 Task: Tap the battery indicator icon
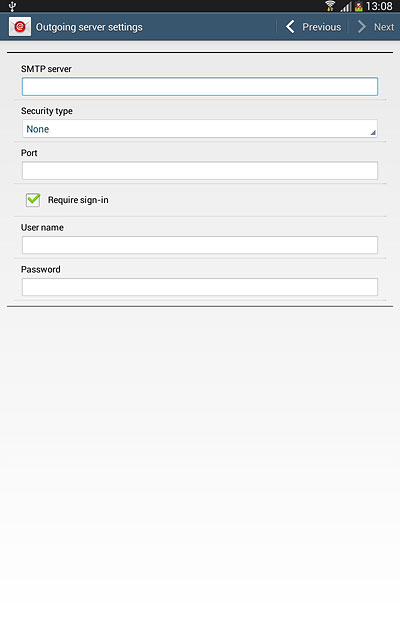pos(359,7)
